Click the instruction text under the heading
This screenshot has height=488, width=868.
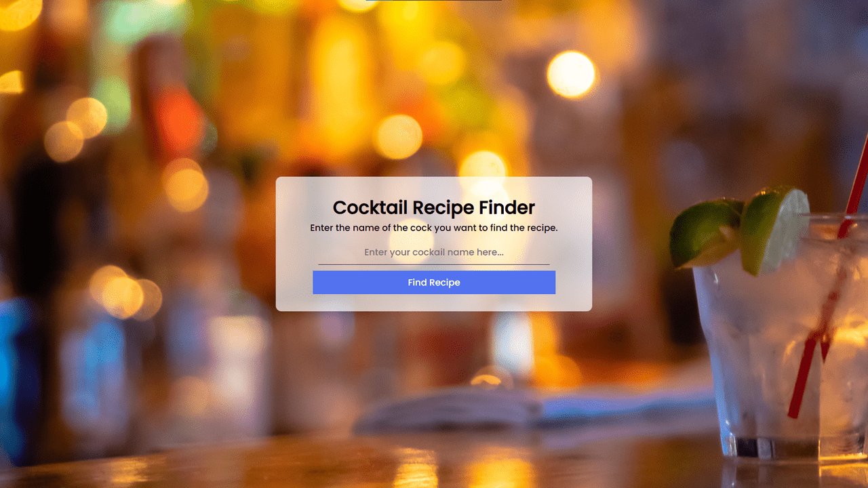pos(434,228)
